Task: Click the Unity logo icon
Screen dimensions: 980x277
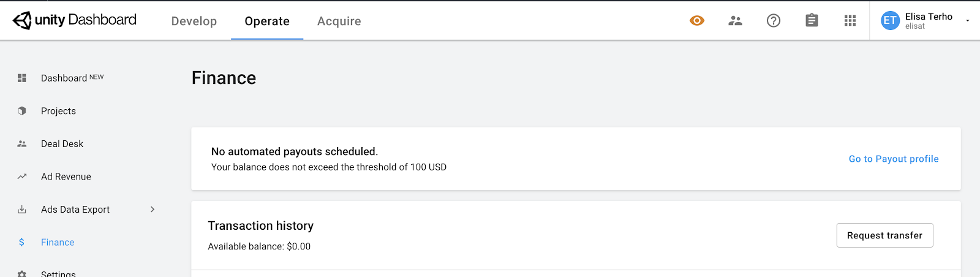Action: 22,20
